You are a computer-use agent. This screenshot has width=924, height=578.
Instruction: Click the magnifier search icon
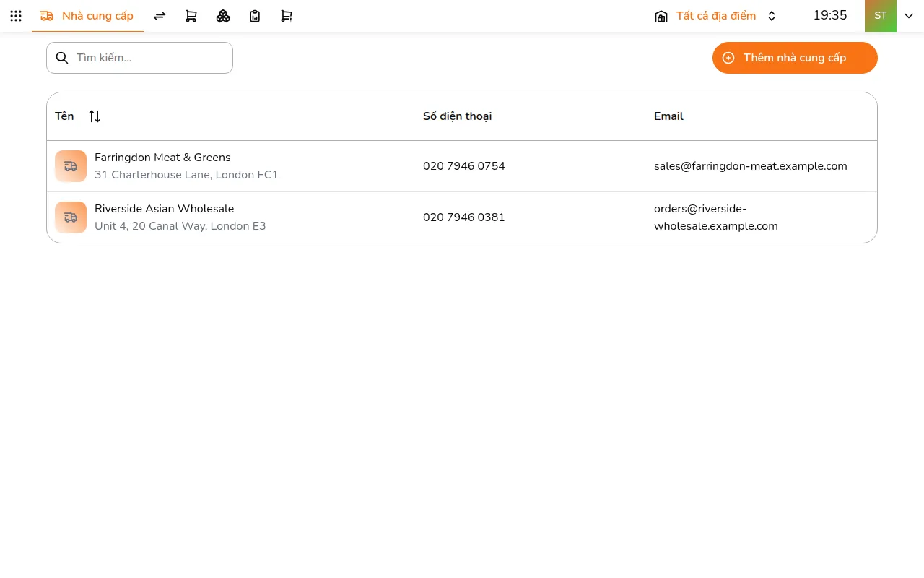(x=62, y=58)
